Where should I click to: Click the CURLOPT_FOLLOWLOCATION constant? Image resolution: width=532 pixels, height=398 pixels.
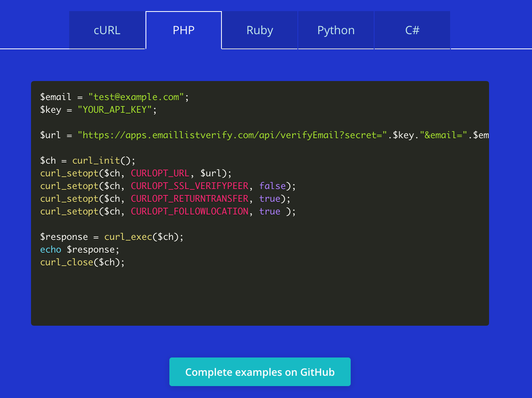[190, 211]
